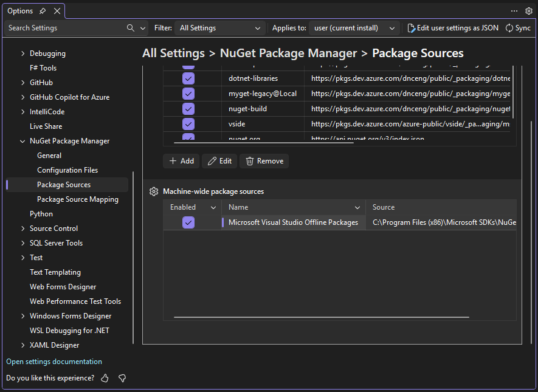Toggle Microsoft Visual Studio Offline Packages checkbox
The width and height of the screenshot is (538, 392).
188,222
